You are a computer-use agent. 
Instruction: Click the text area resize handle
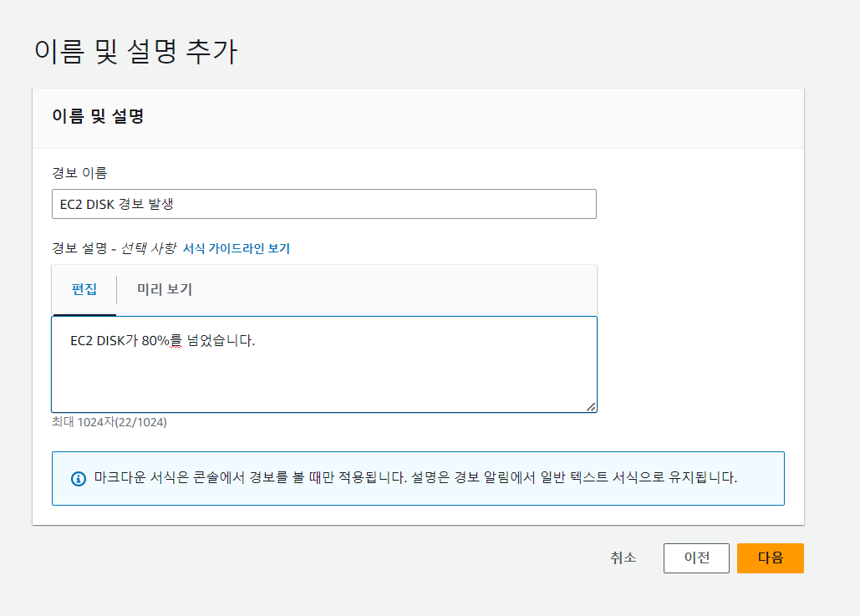click(591, 406)
